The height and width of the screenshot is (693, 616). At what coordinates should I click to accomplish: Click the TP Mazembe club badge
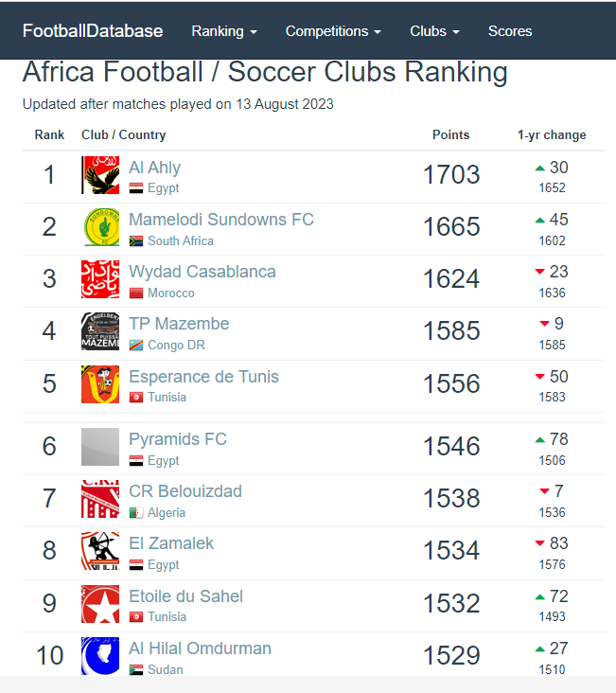100,331
